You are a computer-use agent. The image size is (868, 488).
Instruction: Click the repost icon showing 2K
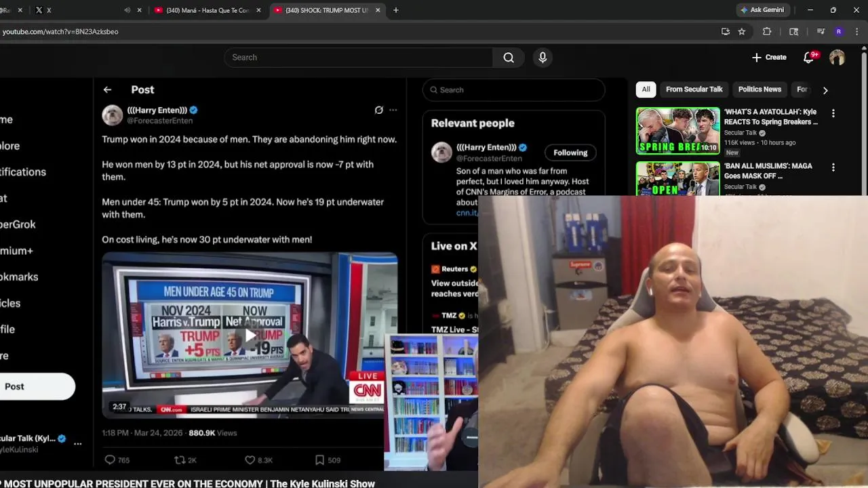click(180, 460)
